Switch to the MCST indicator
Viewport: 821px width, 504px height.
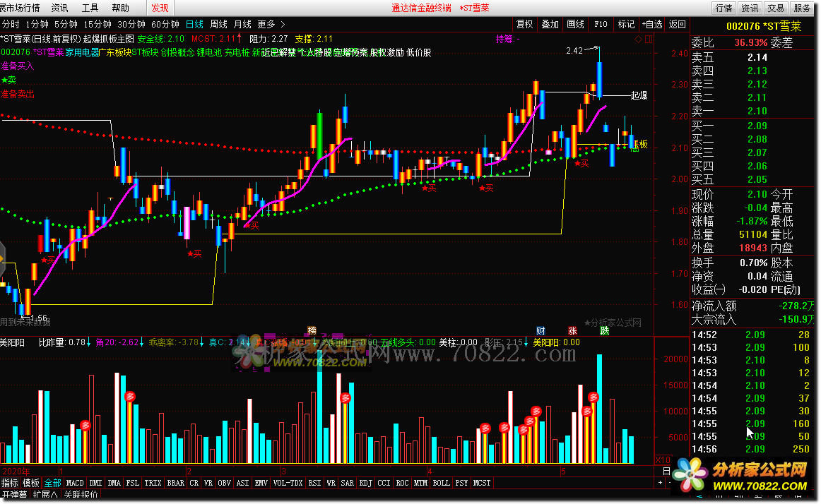click(483, 483)
